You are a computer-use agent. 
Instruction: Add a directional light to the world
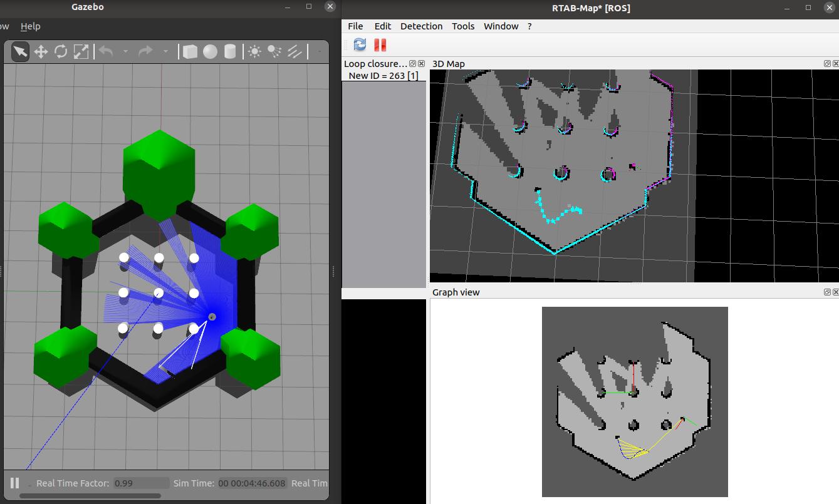[294, 51]
